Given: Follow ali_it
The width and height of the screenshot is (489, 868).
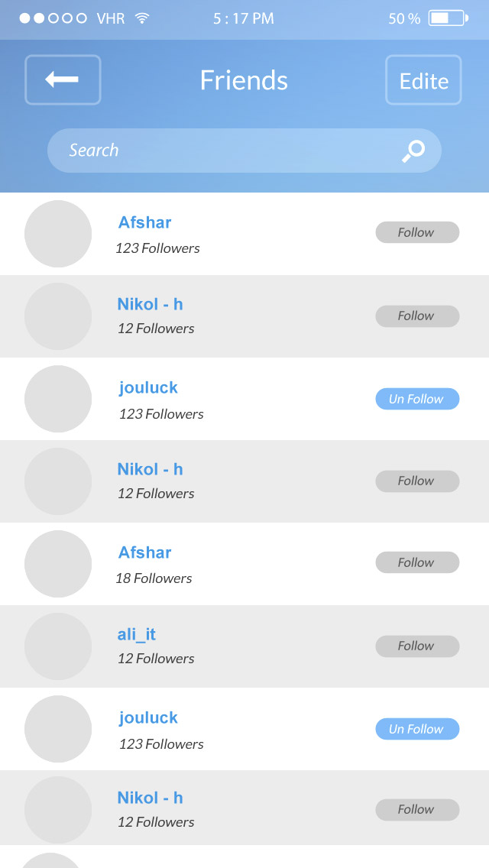Looking at the screenshot, I should point(417,646).
